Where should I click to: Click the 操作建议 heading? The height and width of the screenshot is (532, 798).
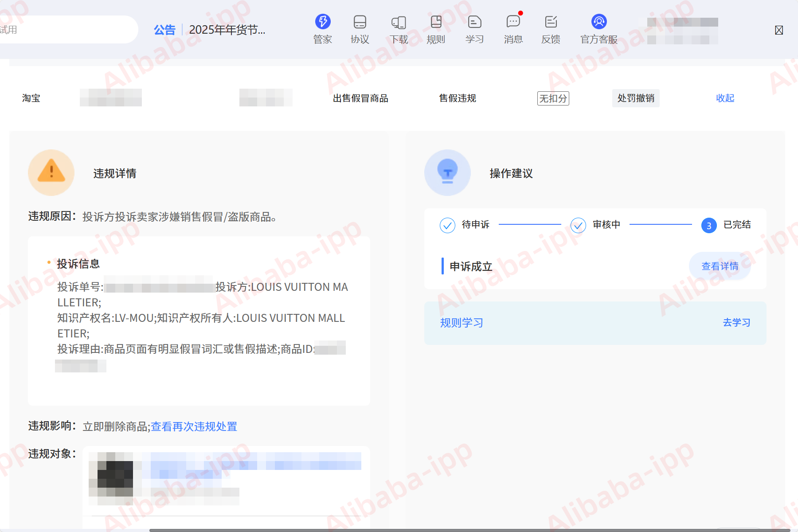pos(511,173)
